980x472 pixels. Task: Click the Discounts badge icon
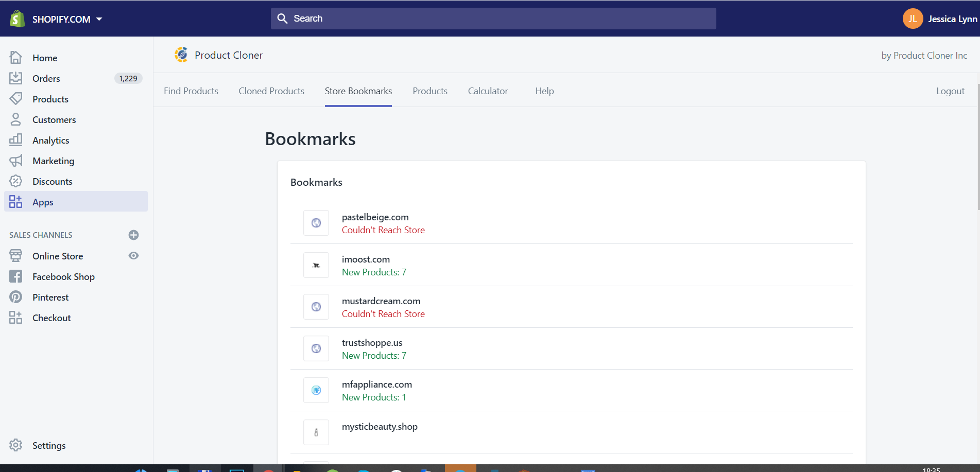pos(16,181)
